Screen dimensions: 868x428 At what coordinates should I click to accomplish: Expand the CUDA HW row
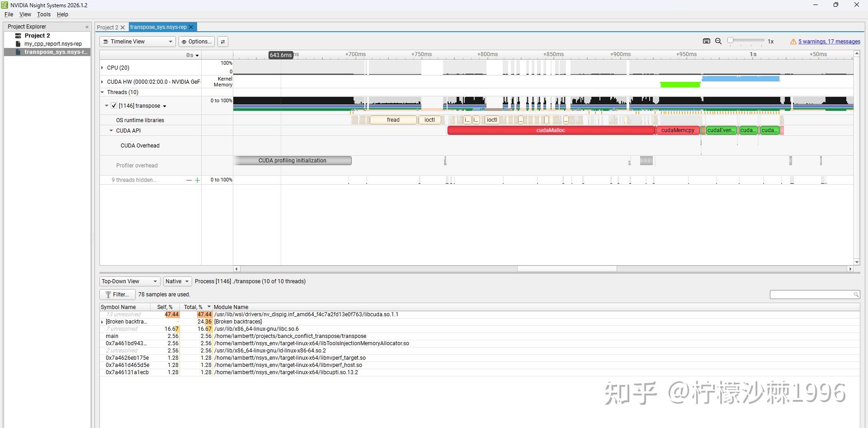pos(102,82)
